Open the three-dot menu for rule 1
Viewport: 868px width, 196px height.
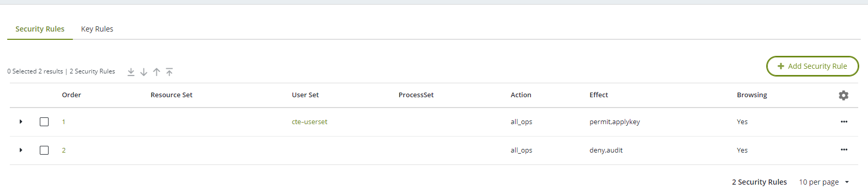844,122
